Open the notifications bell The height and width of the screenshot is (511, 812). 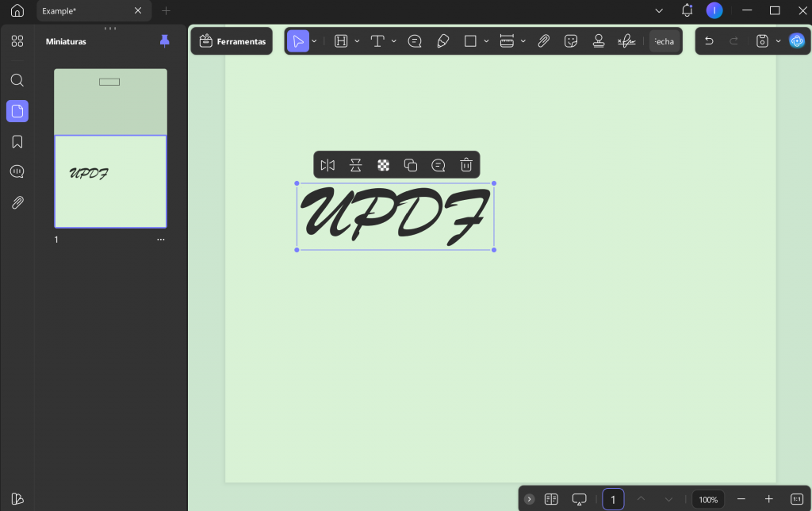coord(687,10)
